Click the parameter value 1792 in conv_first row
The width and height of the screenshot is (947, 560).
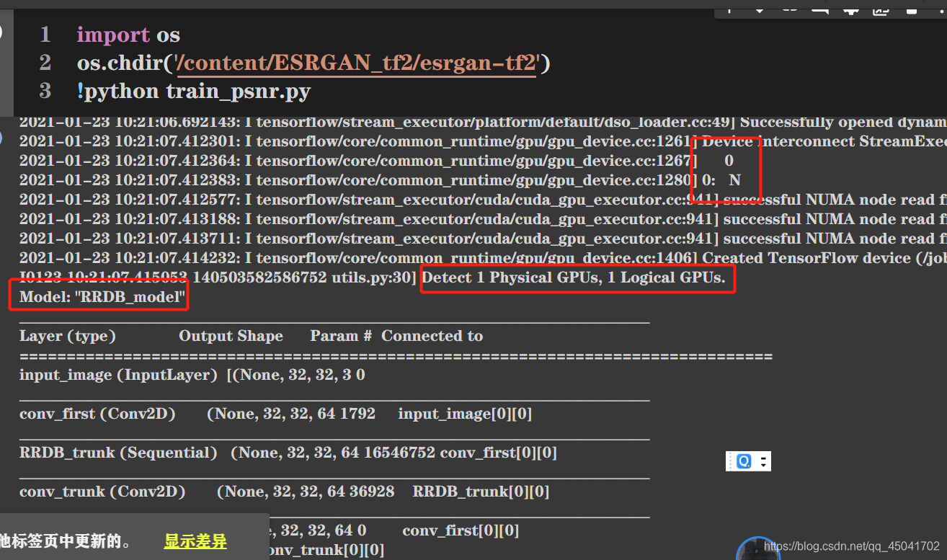tap(358, 414)
